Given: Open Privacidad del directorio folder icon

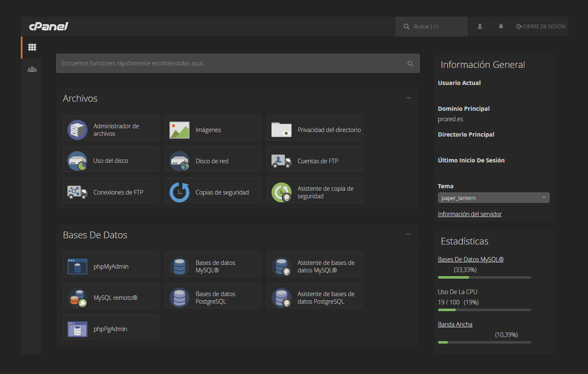Looking at the screenshot, I should click(282, 130).
